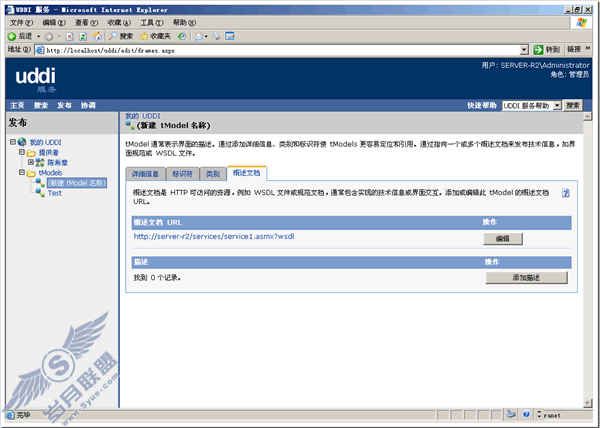Collapse the 我的 UDDI tree root
Image resolution: width=600 pixels, height=428 pixels.
tap(13, 142)
